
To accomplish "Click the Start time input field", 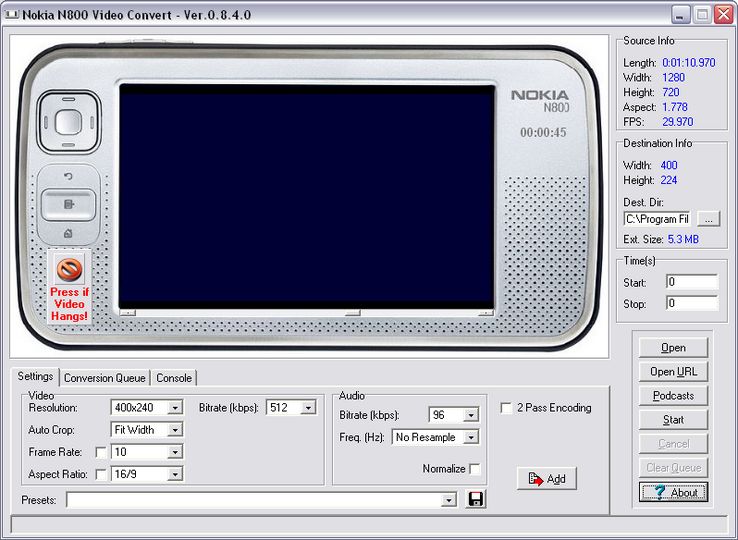I will coord(692,282).
